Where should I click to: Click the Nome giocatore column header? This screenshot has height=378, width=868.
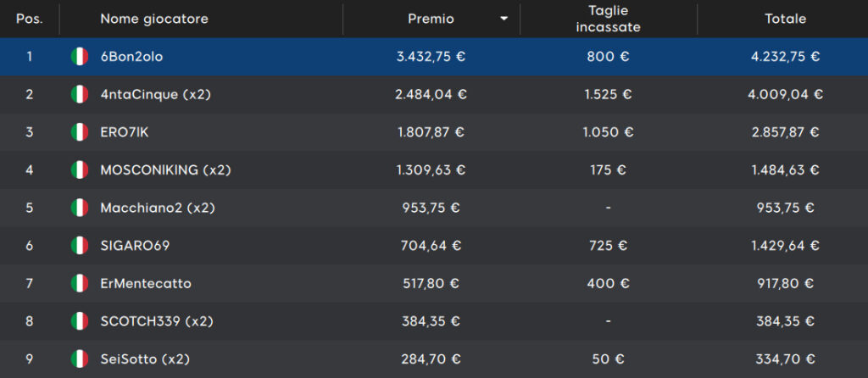(x=154, y=19)
